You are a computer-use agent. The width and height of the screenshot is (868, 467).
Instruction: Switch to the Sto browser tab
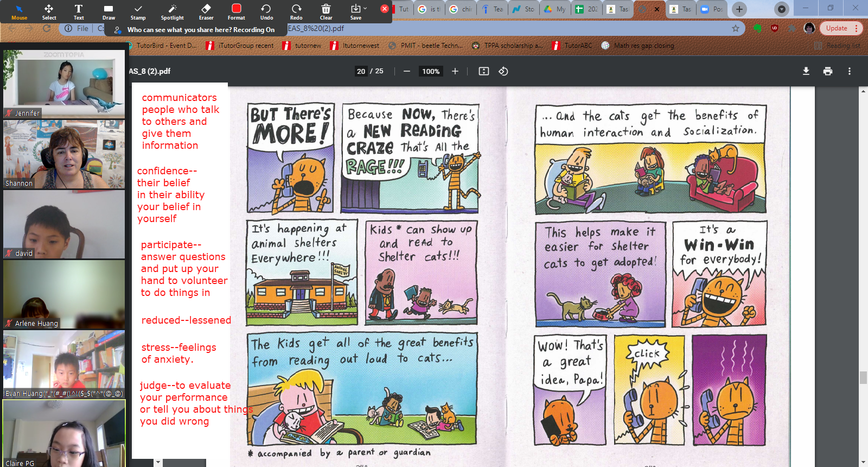coord(524,9)
